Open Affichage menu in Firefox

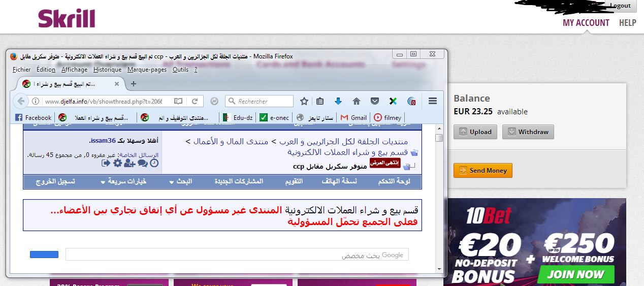[x=74, y=70]
